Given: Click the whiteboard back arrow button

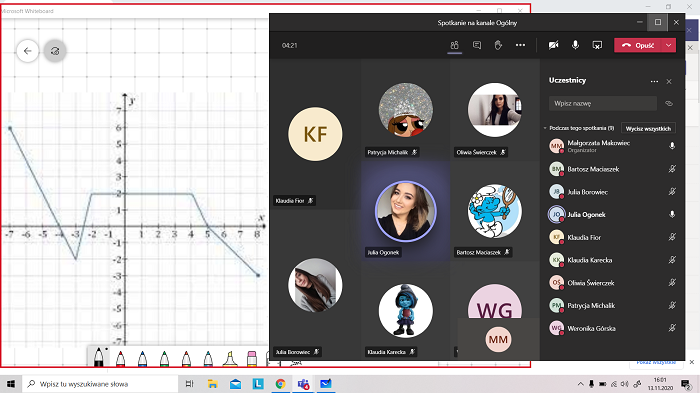Looking at the screenshot, I should (28, 51).
